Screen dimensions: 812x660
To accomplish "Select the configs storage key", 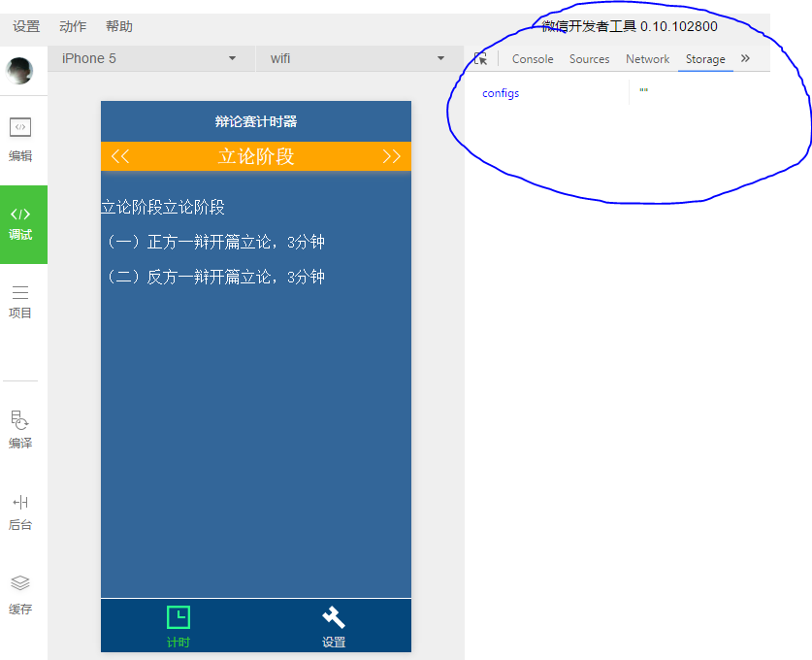I will coord(501,93).
